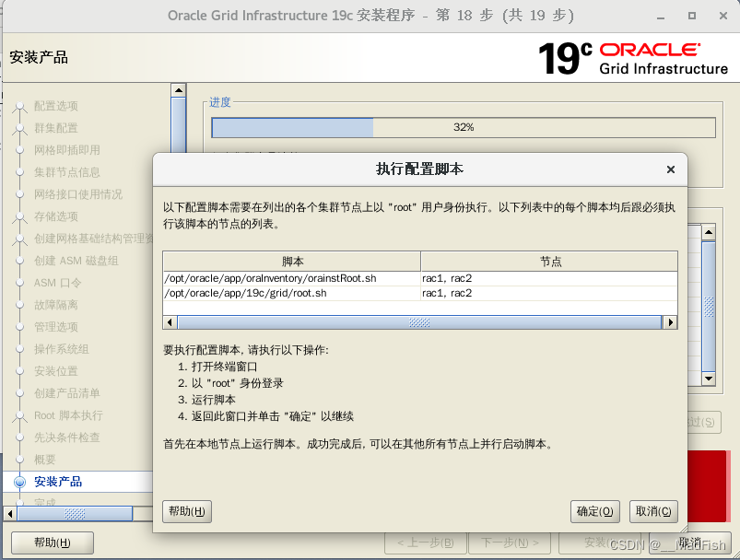Click the 脚本 column header
Image resolution: width=740 pixels, height=560 pixels.
click(291, 262)
